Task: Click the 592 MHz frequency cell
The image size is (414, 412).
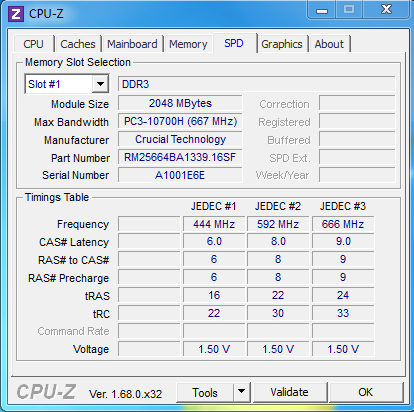Action: (x=278, y=224)
